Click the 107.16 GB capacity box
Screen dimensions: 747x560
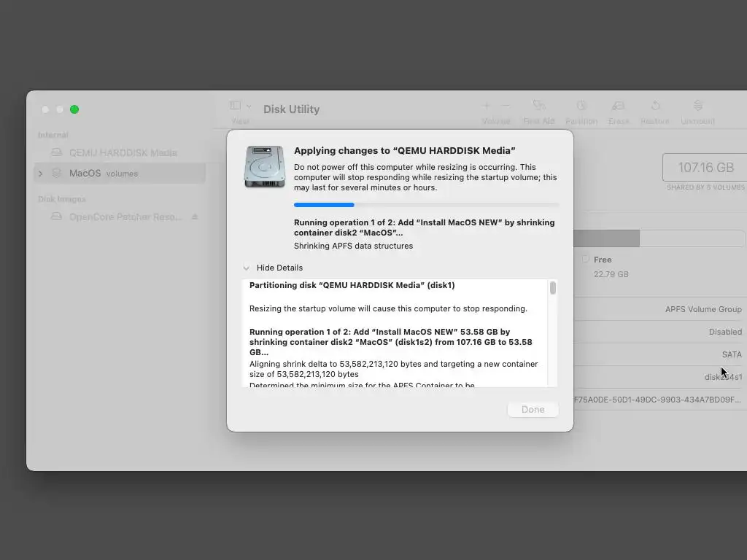click(x=705, y=167)
